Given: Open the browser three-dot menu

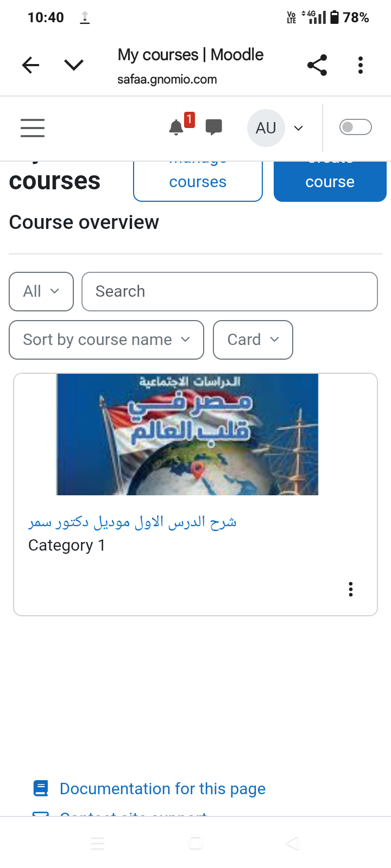Looking at the screenshot, I should coord(360,65).
